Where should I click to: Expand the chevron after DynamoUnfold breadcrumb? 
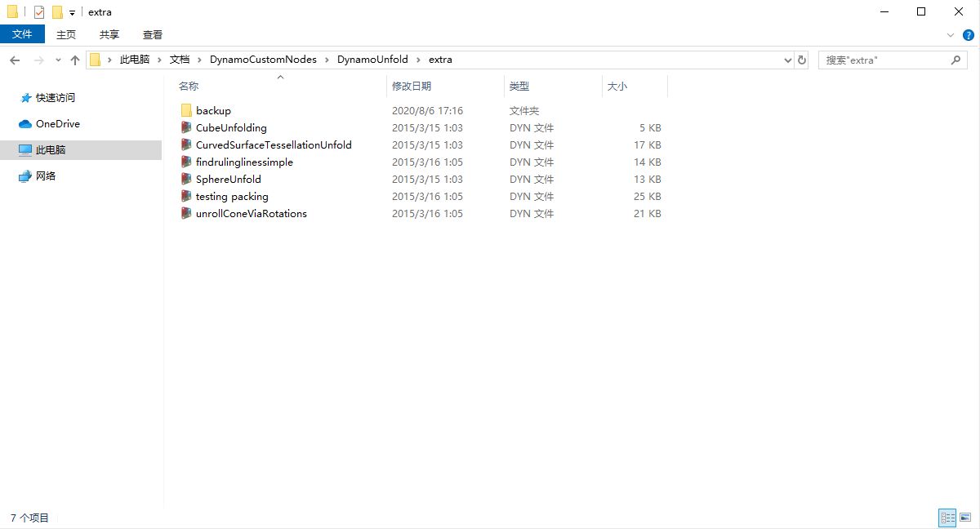click(418, 60)
